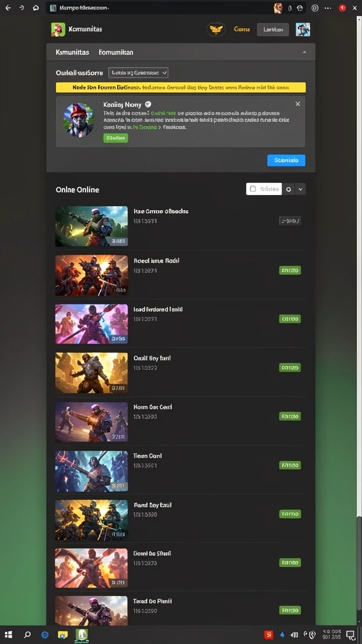This screenshot has height=644, width=362.
Task: Expand the chevron dropdown beside the circle button
Action: pyautogui.click(x=300, y=189)
